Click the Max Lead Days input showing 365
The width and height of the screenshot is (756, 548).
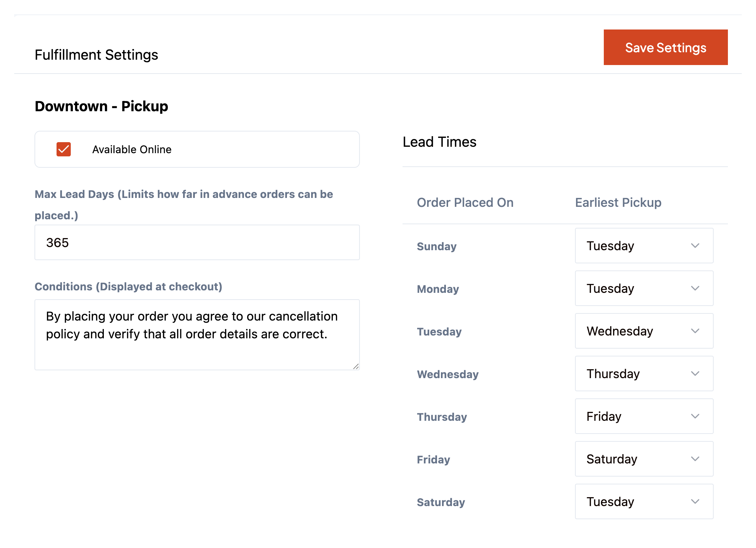tap(197, 242)
